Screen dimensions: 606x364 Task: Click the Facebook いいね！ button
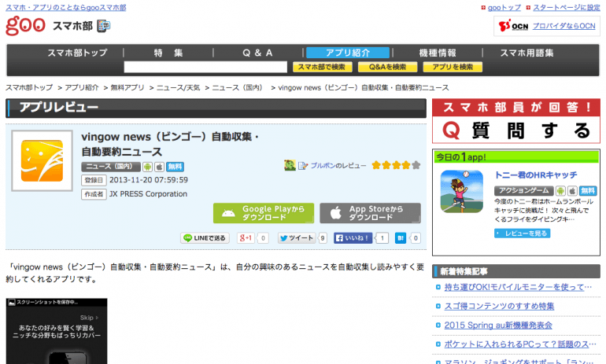353,238
